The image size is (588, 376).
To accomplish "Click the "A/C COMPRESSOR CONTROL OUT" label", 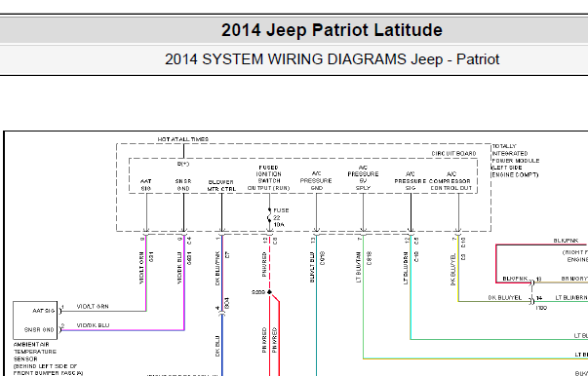I will [451, 181].
